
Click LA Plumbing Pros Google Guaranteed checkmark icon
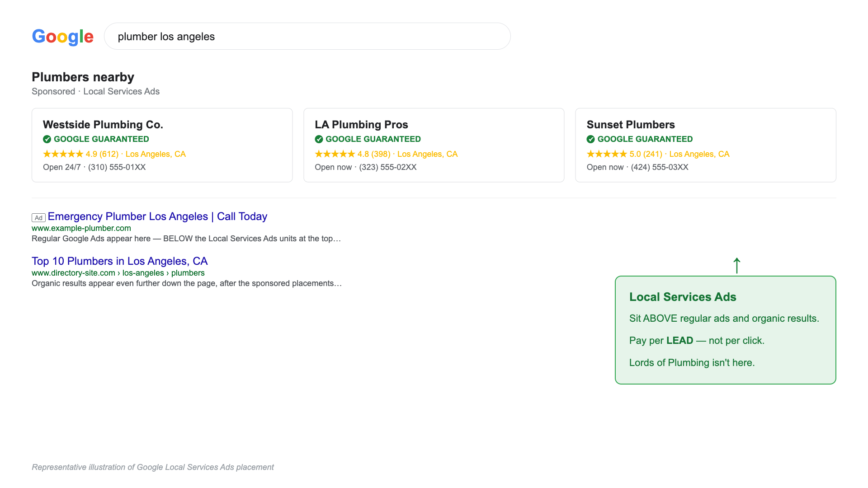click(319, 139)
